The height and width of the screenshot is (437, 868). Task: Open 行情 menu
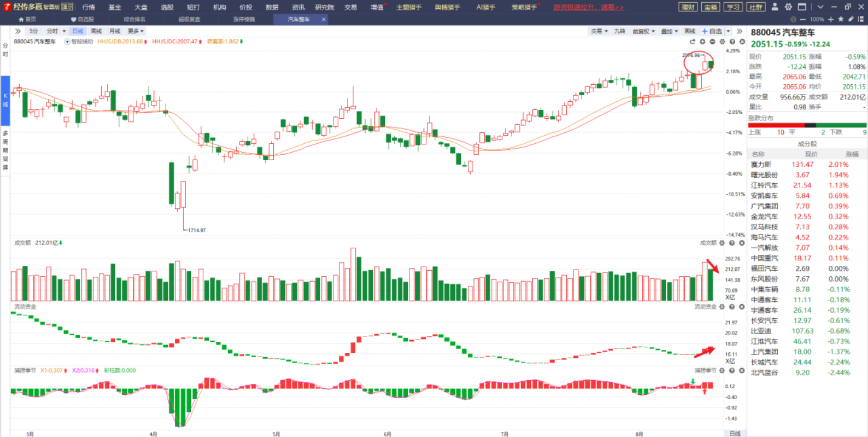(89, 7)
